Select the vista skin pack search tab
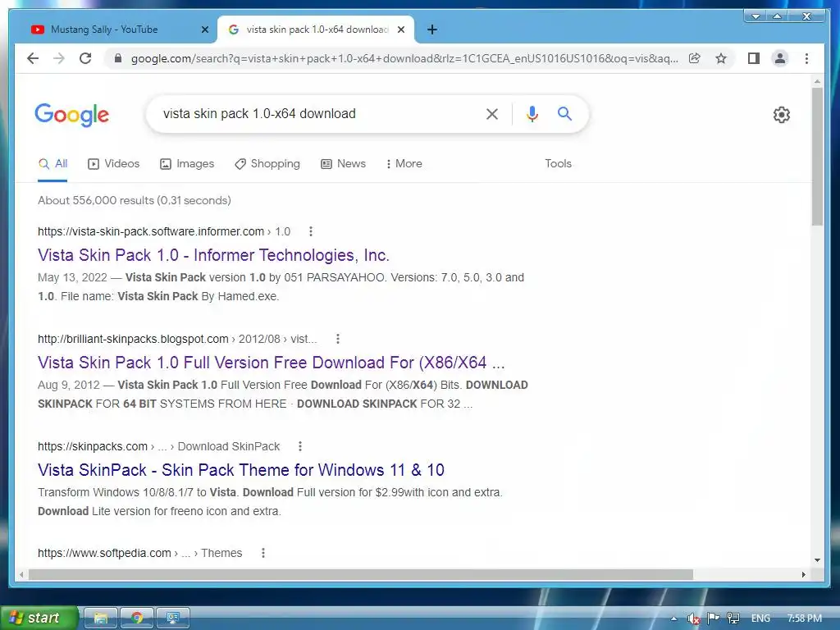 pos(316,30)
